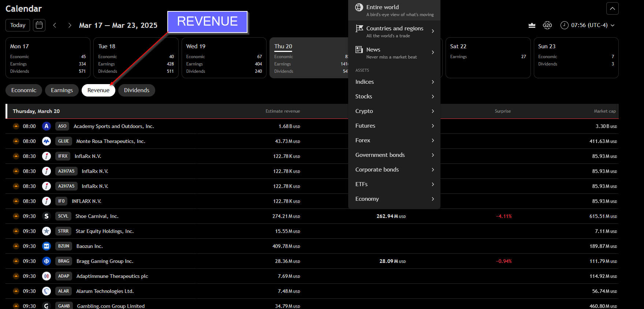Click the Today button
Image resolution: width=644 pixels, height=309 pixels.
click(18, 25)
